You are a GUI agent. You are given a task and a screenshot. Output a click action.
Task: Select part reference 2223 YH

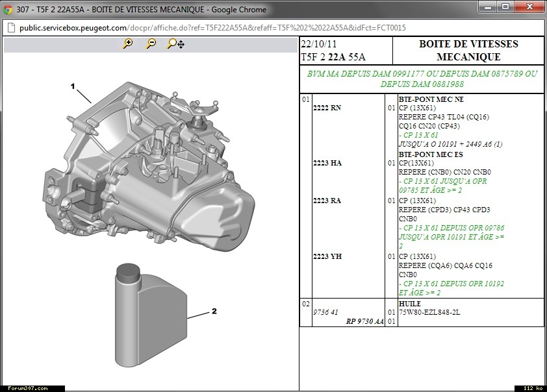(327, 256)
